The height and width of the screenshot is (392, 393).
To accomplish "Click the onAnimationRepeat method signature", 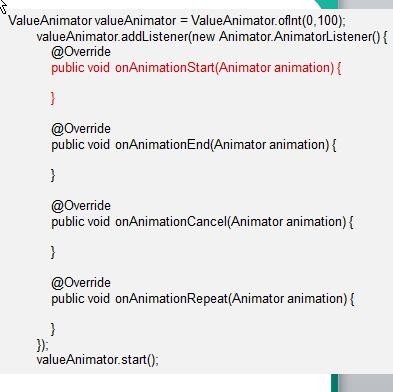I will click(203, 299).
